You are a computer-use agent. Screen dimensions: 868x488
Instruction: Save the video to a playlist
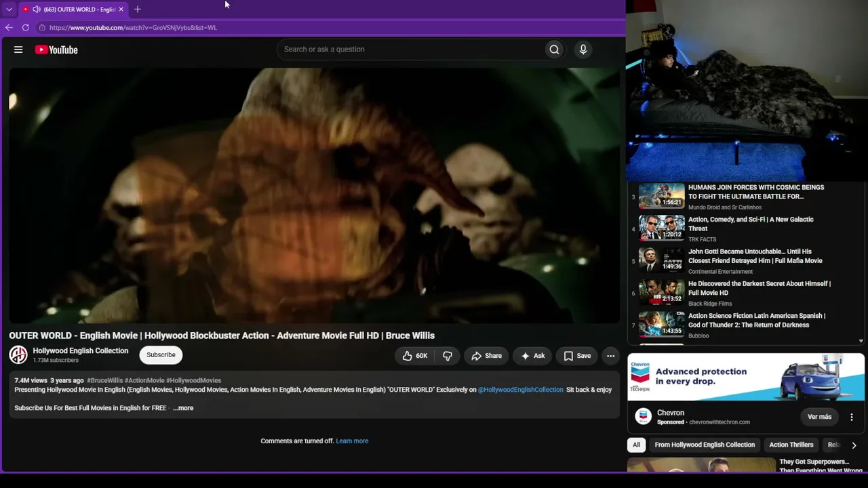click(577, 356)
